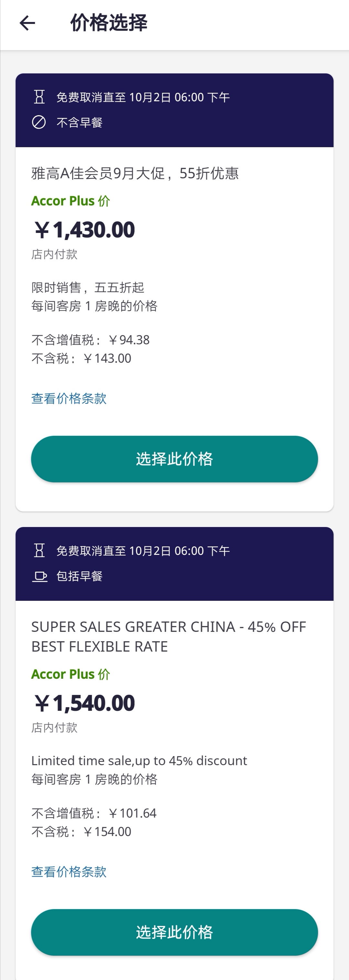Tap the ¥1,540.00 price text
This screenshot has width=349, height=980.
[x=84, y=703]
